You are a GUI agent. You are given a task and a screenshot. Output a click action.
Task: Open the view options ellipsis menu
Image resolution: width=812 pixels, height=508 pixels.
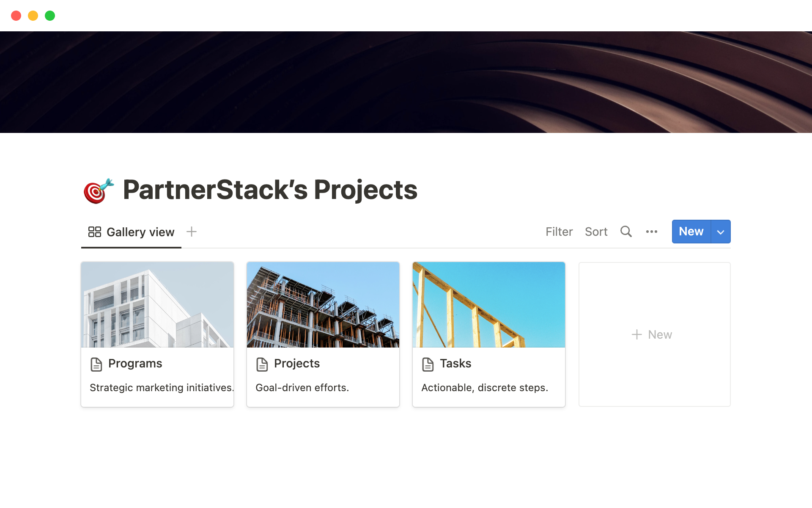click(651, 232)
